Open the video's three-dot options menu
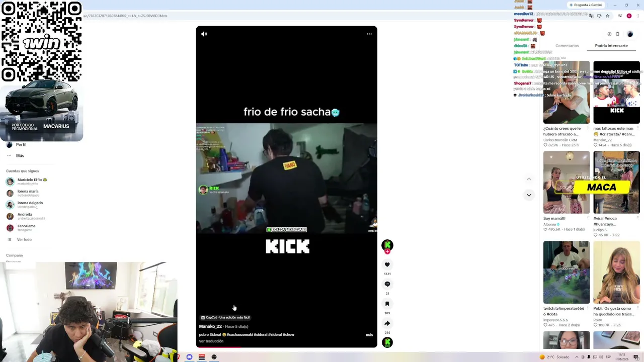 [369, 34]
